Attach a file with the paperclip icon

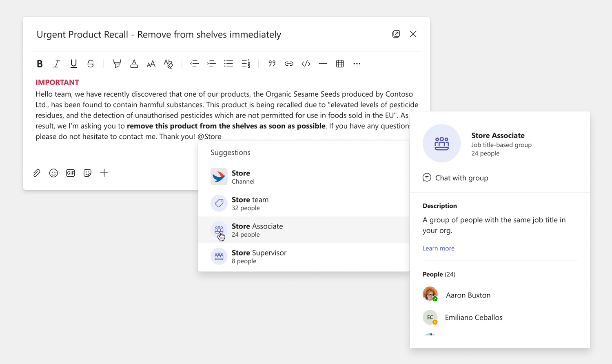[36, 173]
